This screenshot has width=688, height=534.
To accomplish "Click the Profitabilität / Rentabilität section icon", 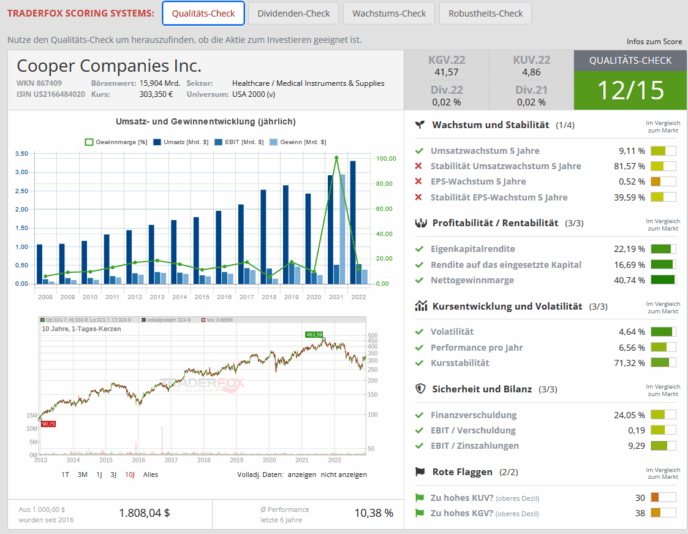I will click(x=421, y=223).
